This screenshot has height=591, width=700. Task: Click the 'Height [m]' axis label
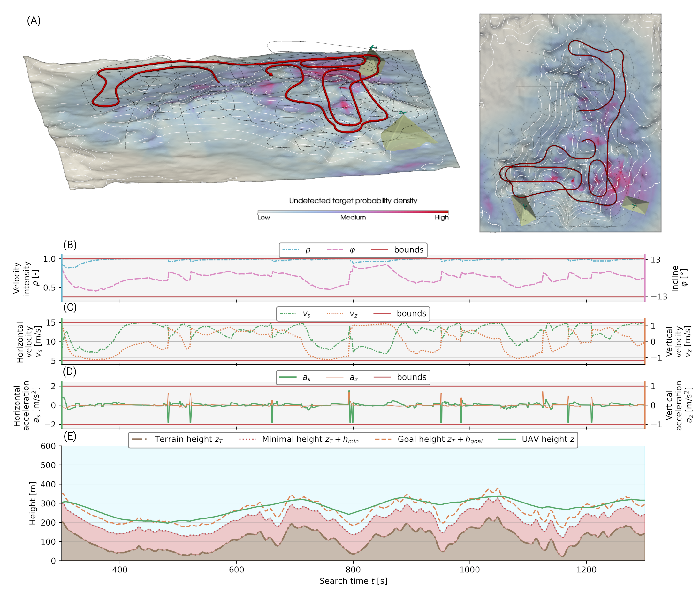(33, 503)
